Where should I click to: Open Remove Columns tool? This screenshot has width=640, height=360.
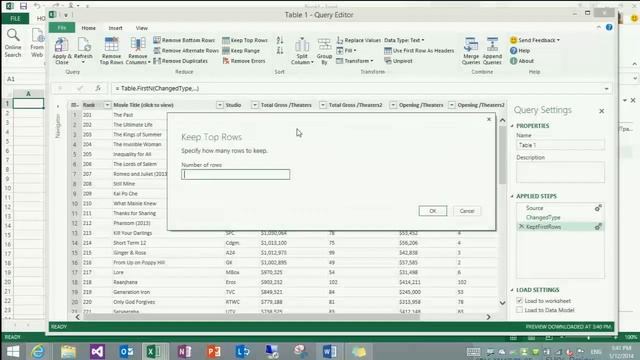138,50
